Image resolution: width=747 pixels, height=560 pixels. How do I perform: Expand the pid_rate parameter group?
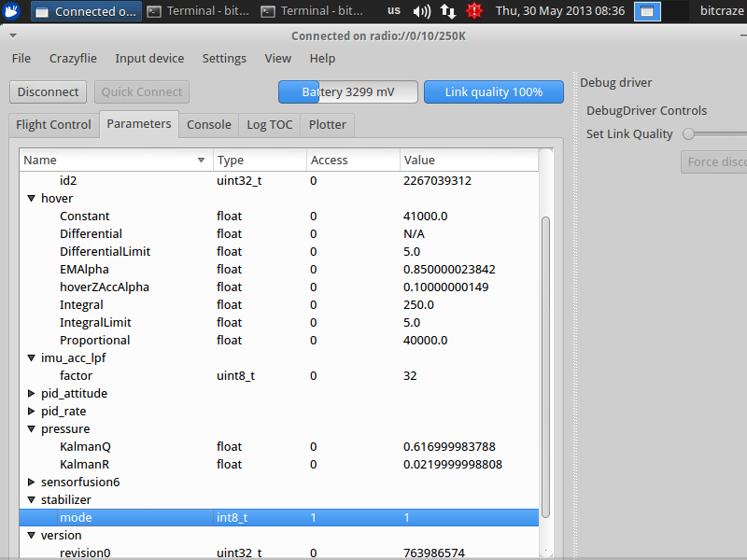(33, 412)
